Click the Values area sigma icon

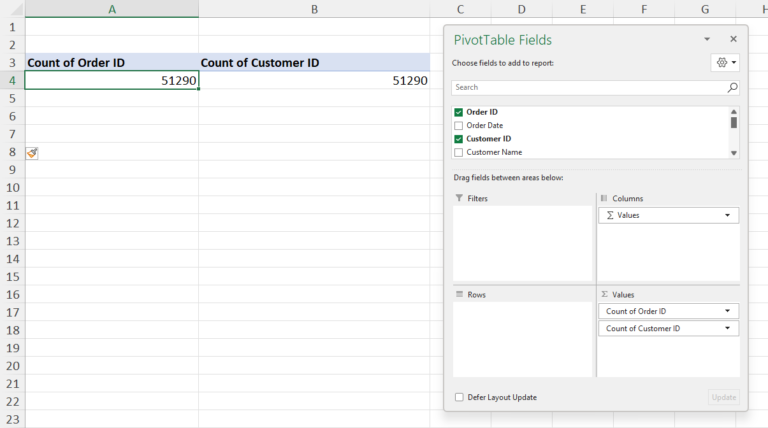click(x=604, y=295)
